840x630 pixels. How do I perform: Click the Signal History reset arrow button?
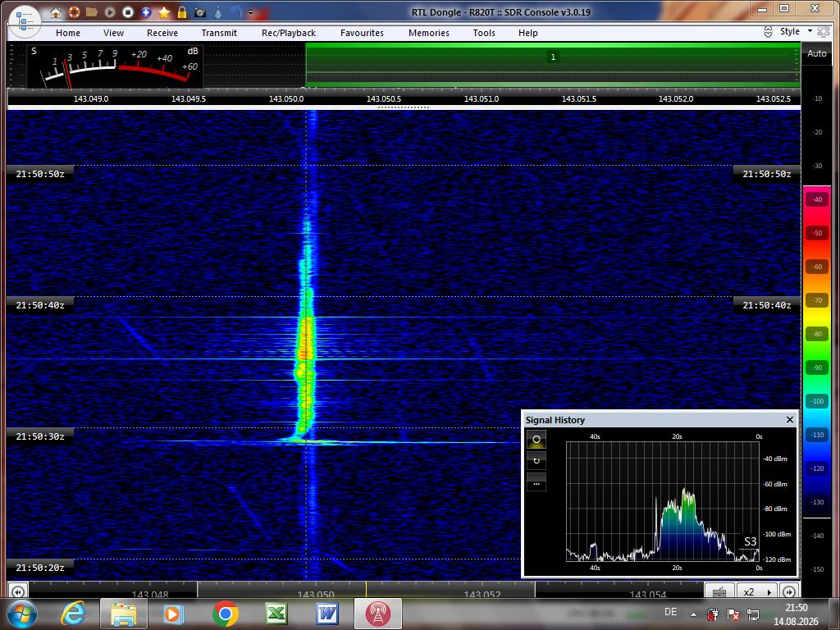tap(536, 461)
